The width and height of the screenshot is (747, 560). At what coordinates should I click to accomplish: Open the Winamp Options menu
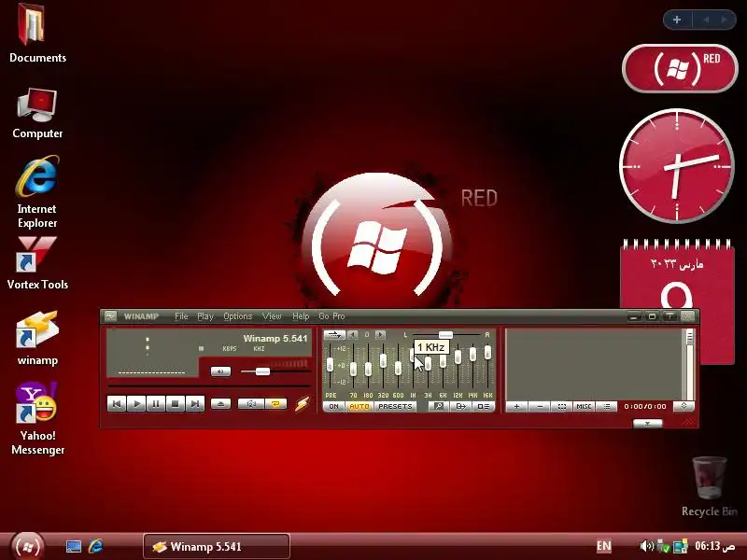238,316
